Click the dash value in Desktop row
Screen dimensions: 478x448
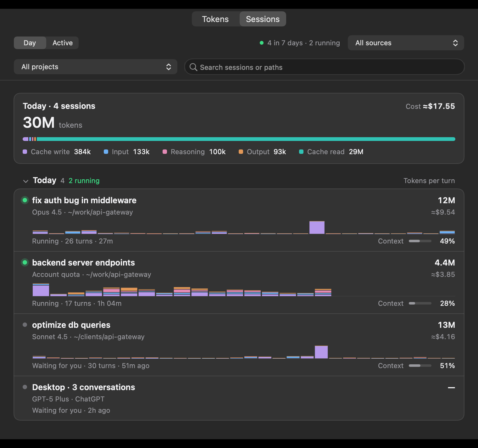click(x=452, y=388)
